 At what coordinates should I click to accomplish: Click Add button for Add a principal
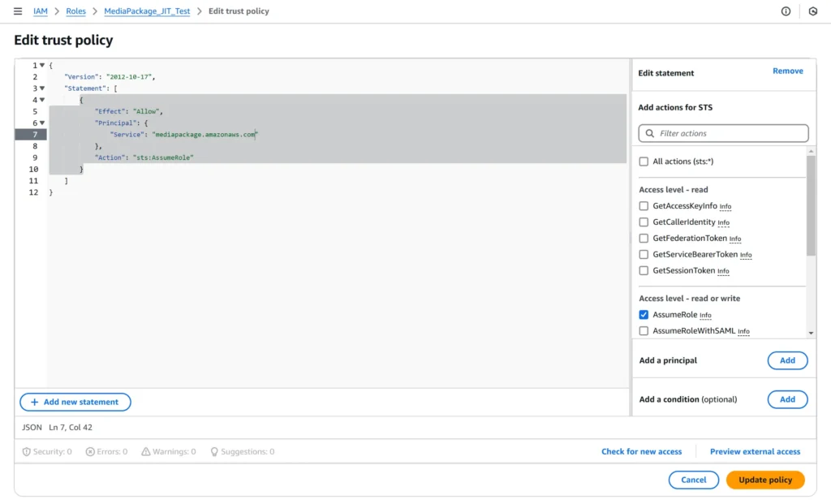[787, 360]
